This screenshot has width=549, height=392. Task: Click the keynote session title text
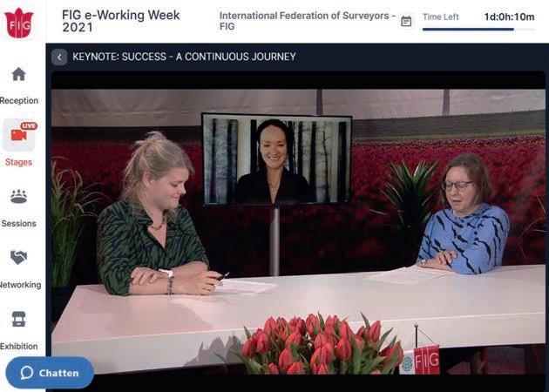coord(184,57)
